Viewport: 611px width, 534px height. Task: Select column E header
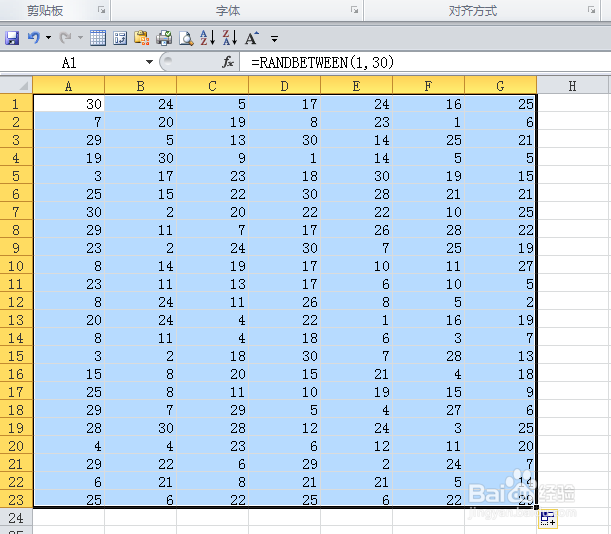point(356,85)
